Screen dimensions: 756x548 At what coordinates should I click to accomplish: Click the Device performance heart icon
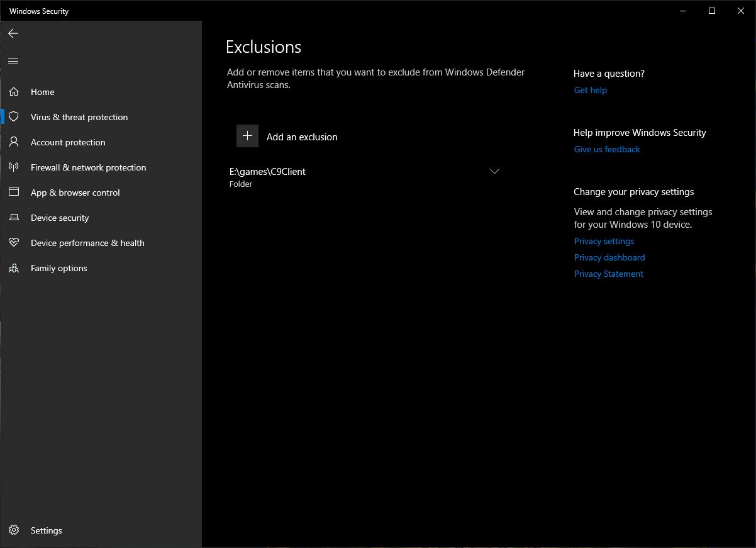(14, 243)
